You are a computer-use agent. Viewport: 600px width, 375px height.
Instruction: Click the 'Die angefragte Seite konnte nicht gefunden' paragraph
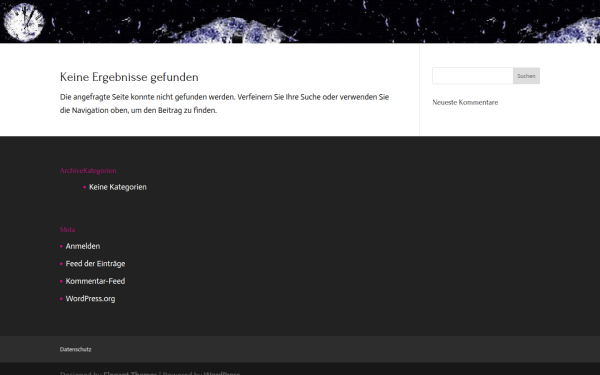[x=224, y=104]
